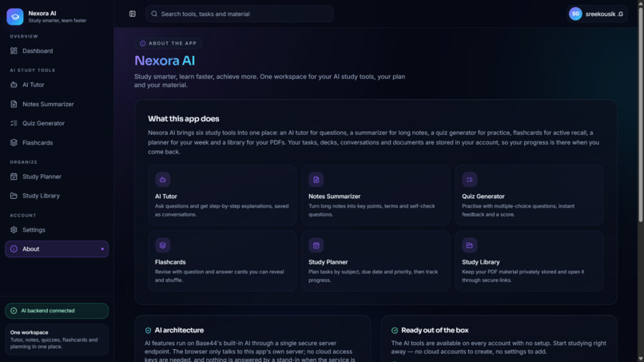Click the Study Library card icon
644x362 pixels.
tap(470, 245)
